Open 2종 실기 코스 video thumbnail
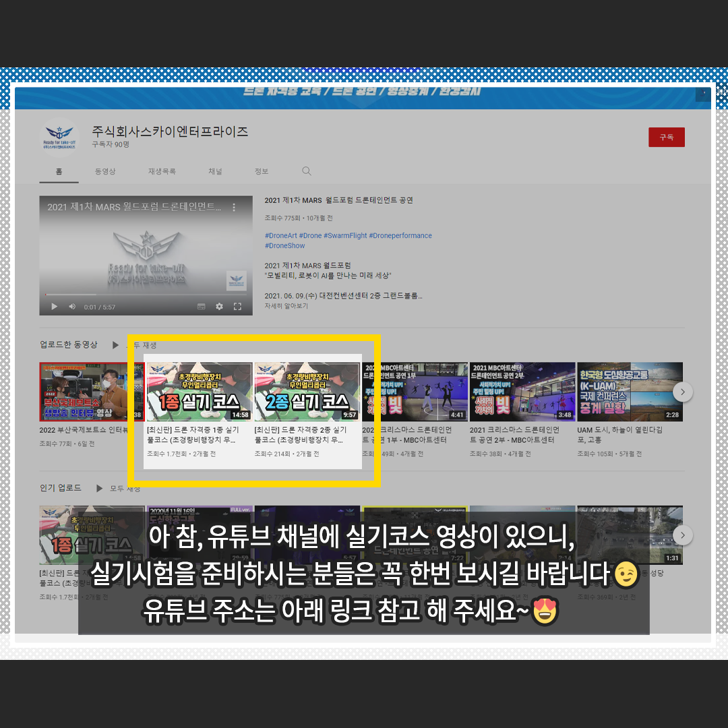Viewport: 728px width, 728px height. pyautogui.click(x=307, y=392)
